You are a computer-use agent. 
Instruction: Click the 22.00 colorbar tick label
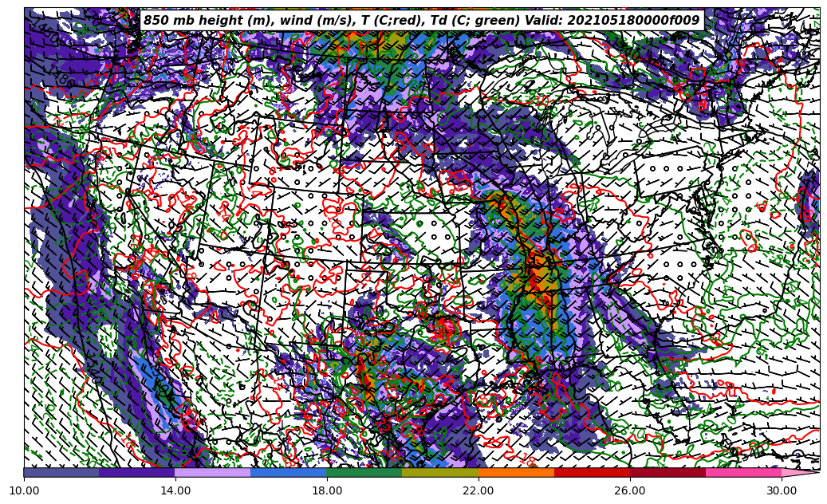pyautogui.click(x=478, y=490)
